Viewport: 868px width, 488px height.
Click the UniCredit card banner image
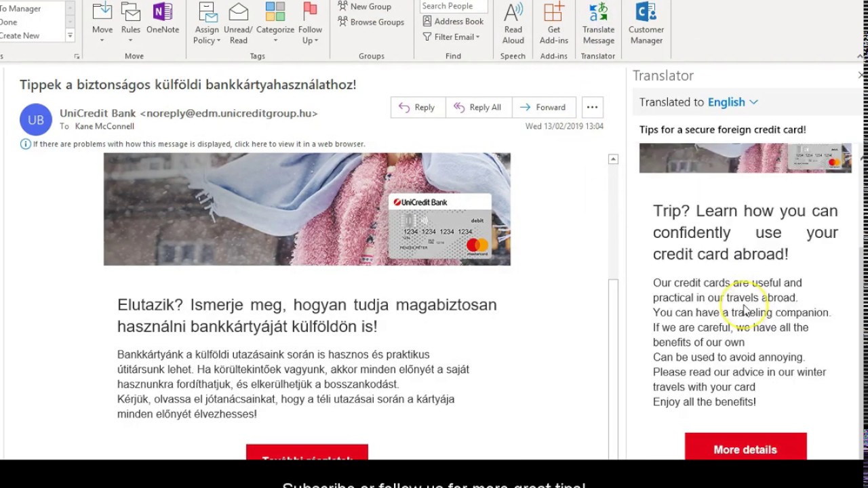point(307,209)
